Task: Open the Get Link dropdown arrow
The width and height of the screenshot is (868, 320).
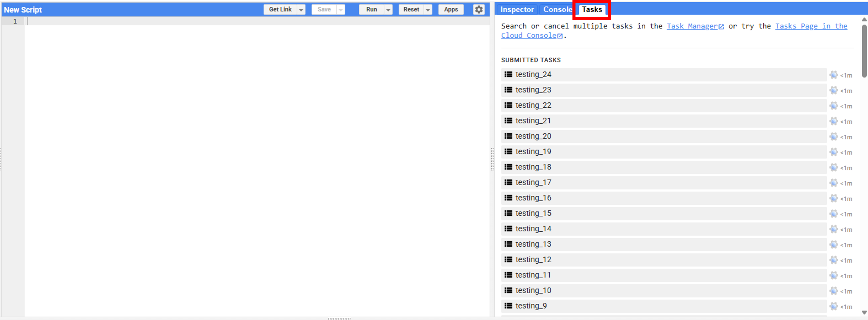Action: tap(301, 10)
